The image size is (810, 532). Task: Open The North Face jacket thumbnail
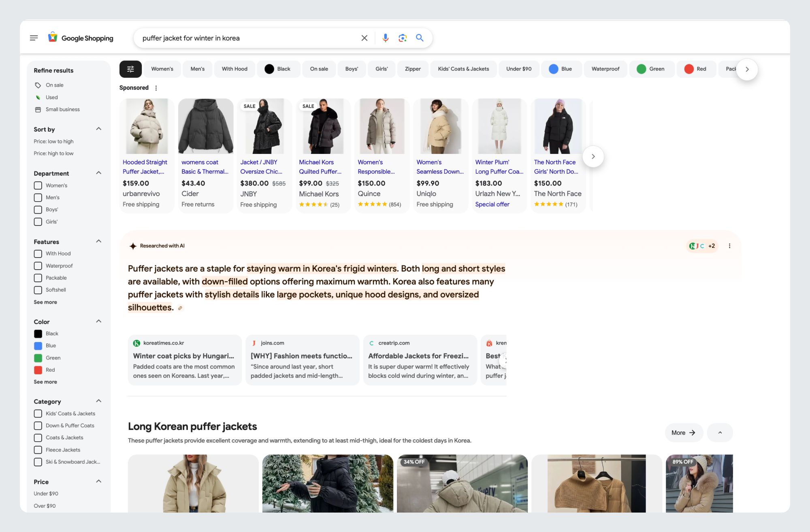pos(558,126)
